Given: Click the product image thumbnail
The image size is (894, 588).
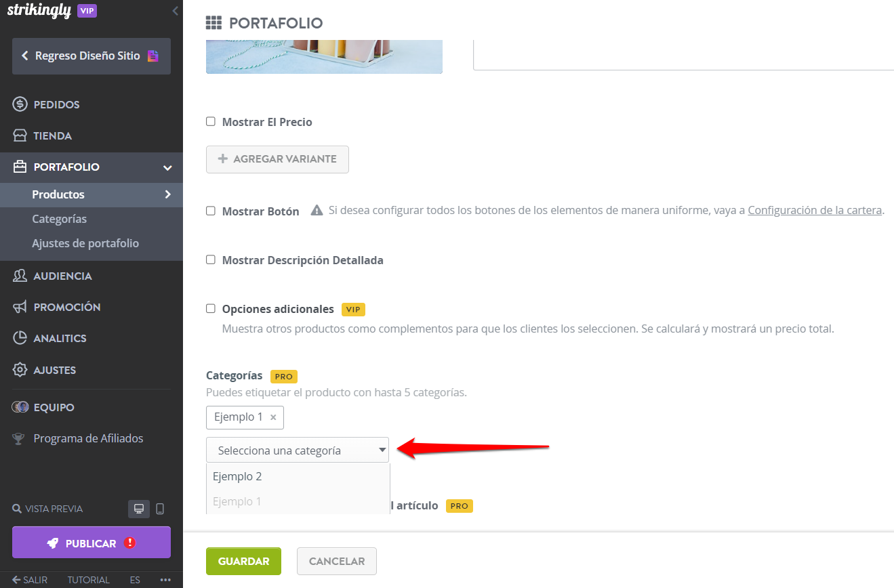Looking at the screenshot, I should 324,57.
